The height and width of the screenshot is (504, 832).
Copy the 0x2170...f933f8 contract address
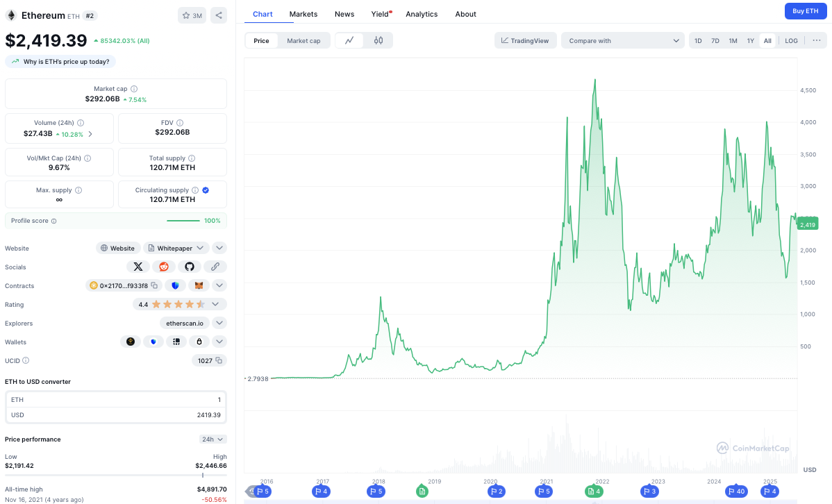[x=154, y=285]
